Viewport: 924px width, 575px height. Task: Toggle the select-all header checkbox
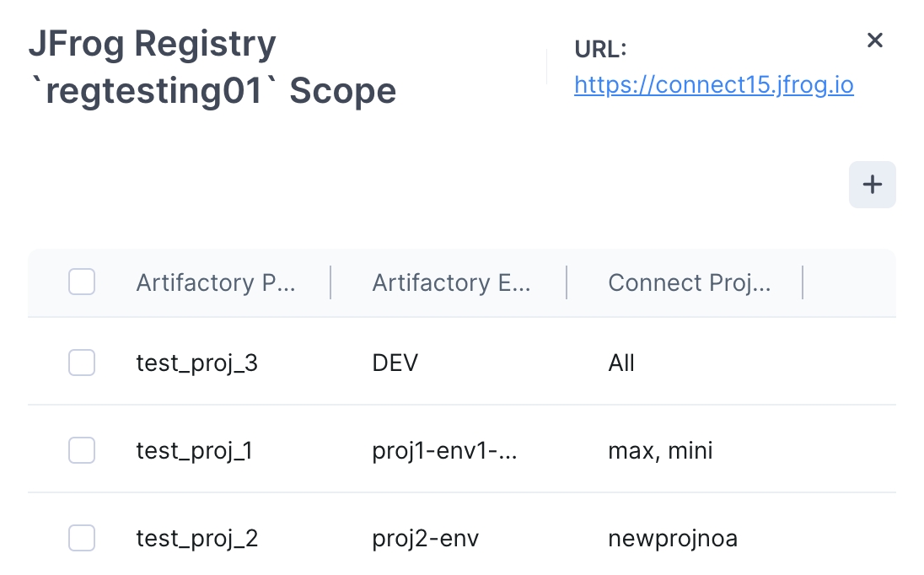(82, 282)
